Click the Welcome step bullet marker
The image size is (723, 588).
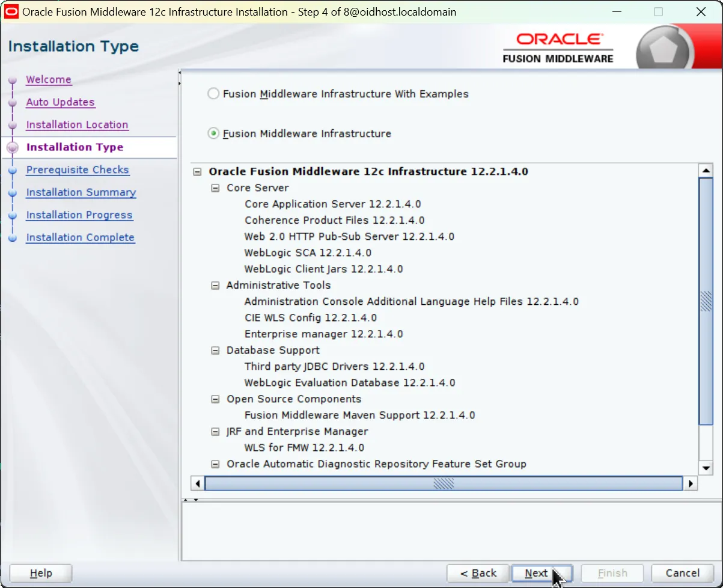click(x=13, y=80)
